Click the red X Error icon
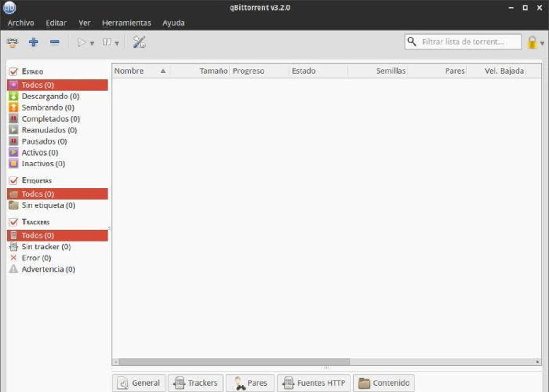This screenshot has width=549, height=392. (13, 258)
